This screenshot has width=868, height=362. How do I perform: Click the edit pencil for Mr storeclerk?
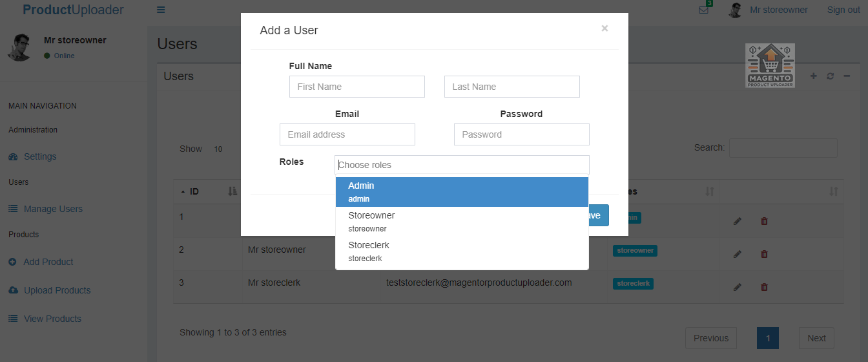[738, 287]
